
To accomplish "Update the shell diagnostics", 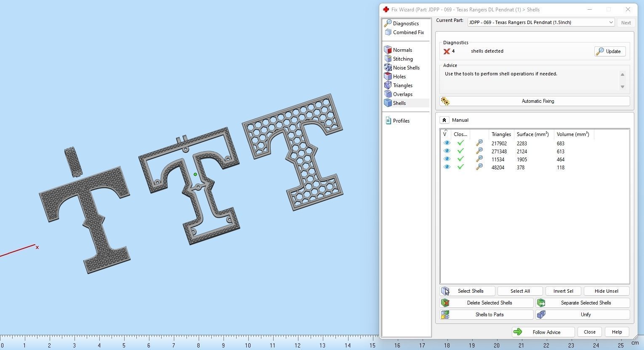I will click(609, 51).
